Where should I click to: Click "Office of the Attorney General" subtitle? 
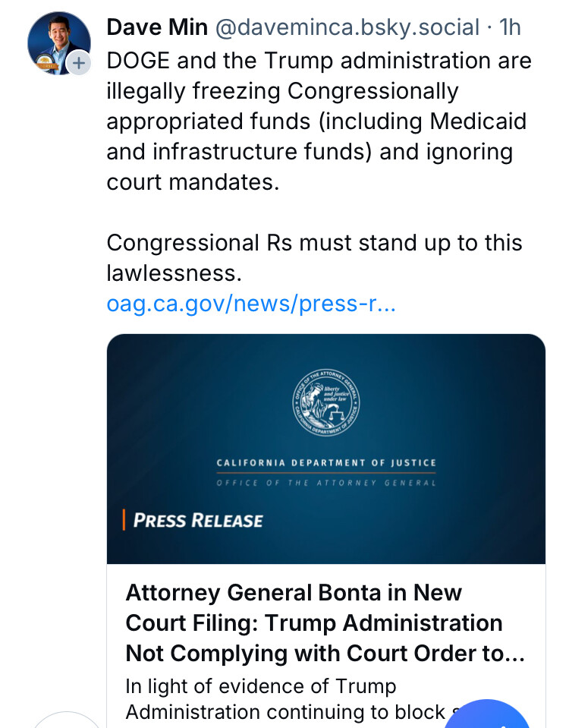click(x=326, y=484)
